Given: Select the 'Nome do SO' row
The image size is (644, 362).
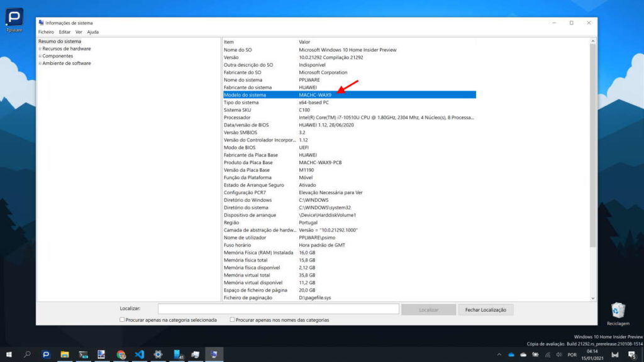Looking at the screenshot, I should [350, 50].
